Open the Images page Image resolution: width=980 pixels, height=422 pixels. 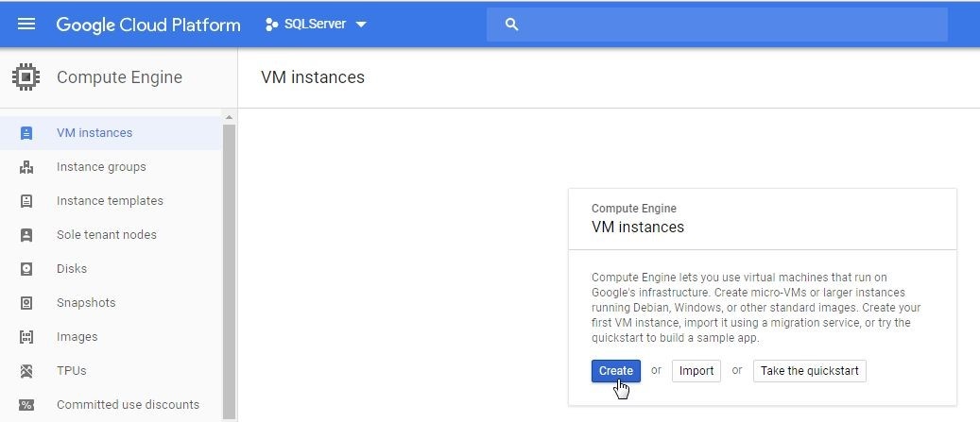click(77, 337)
